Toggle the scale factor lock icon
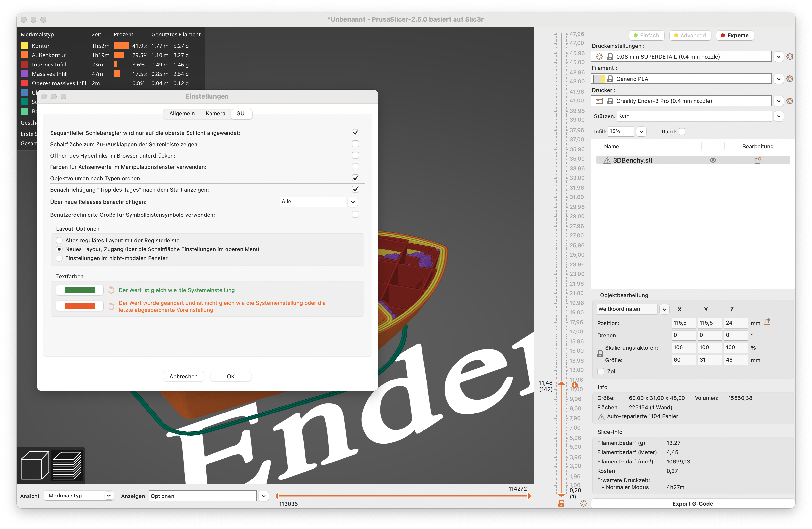Image resolution: width=812 pixels, height=529 pixels. (x=600, y=354)
